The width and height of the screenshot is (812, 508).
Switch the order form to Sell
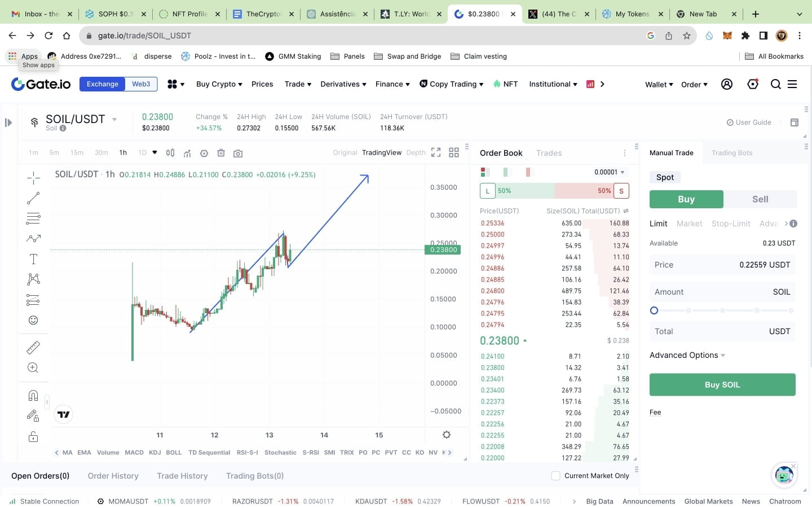click(760, 199)
